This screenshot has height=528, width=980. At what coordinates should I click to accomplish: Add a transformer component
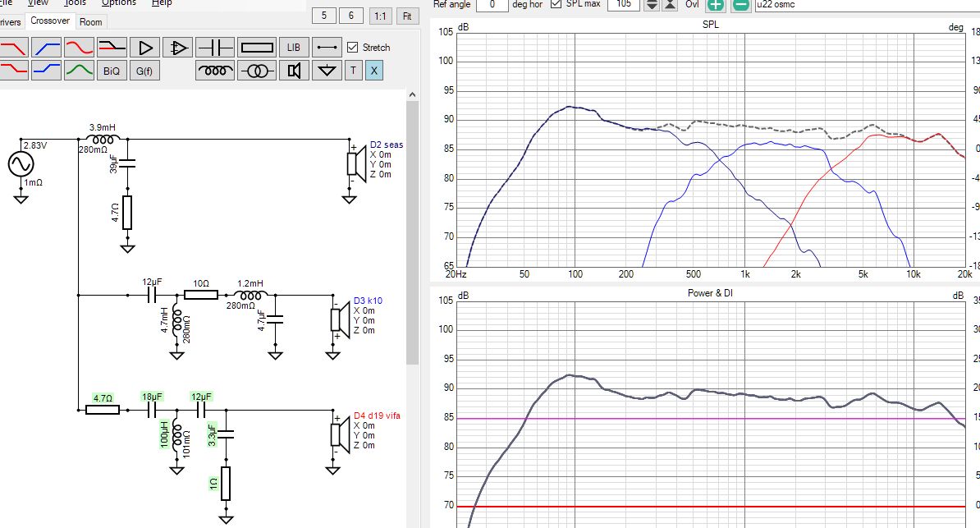[x=257, y=71]
